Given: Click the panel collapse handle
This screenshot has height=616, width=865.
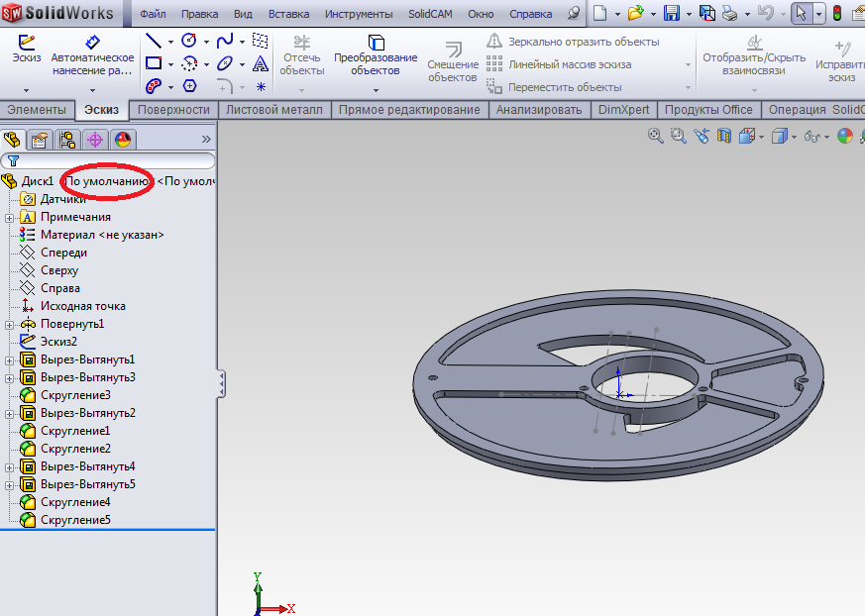Looking at the screenshot, I should click(221, 382).
